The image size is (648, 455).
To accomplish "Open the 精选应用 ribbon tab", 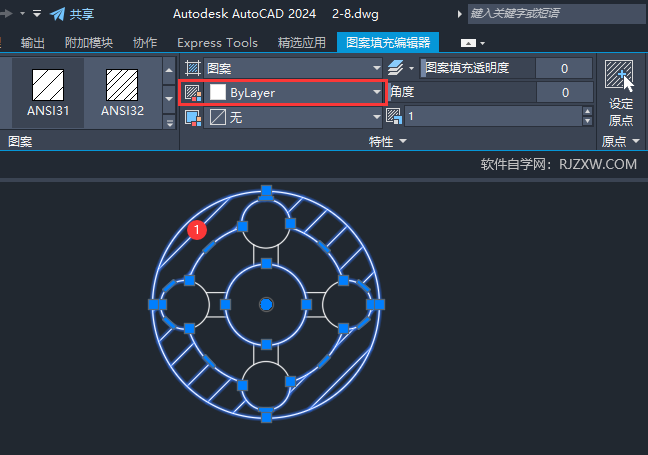I will 302,43.
